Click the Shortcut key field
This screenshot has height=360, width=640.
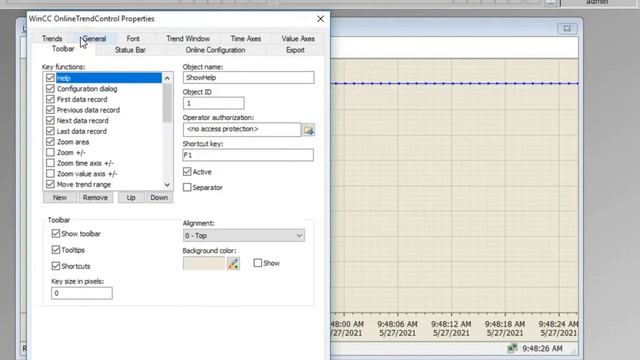248,155
